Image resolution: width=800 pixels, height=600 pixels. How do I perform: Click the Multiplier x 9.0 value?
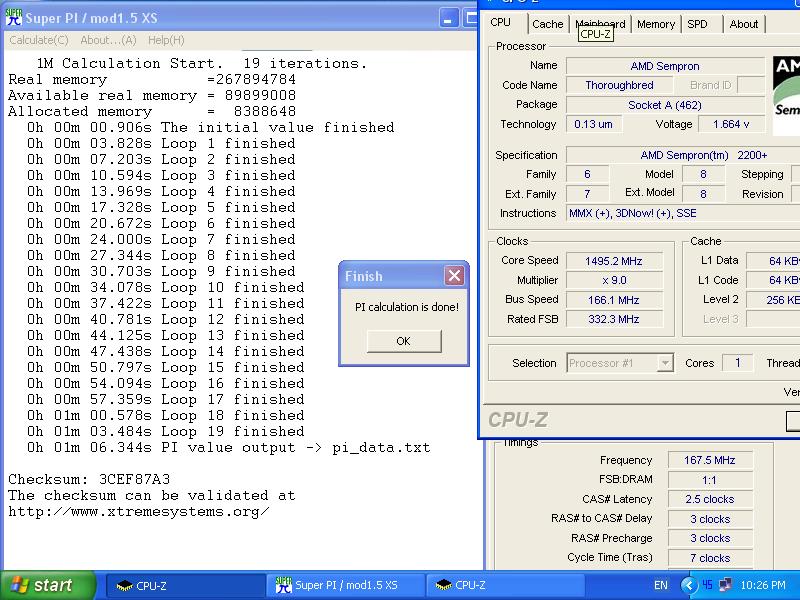[614, 280]
